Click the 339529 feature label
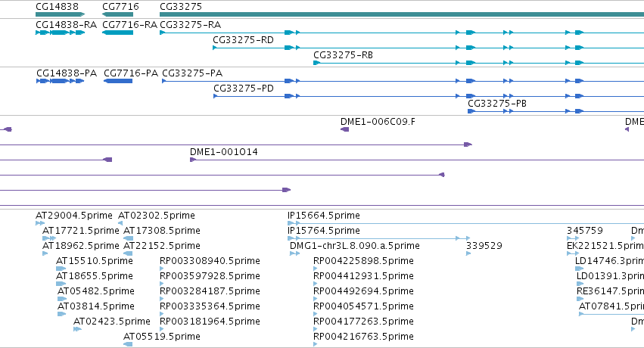This screenshot has height=348, width=644. click(x=484, y=246)
